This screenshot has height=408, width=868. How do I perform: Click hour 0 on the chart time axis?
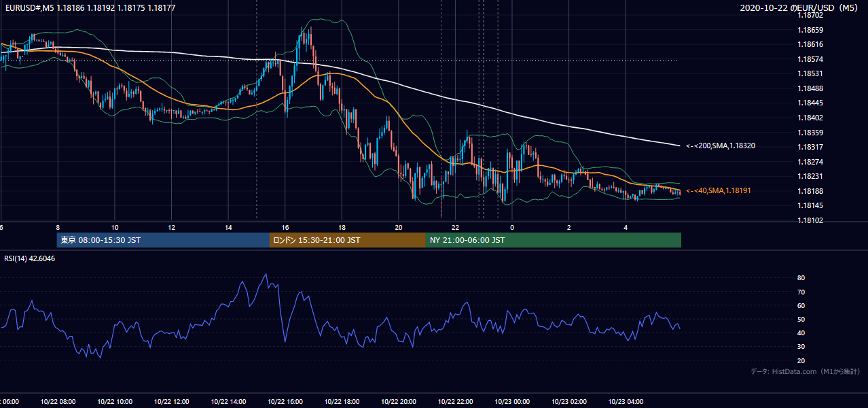(x=512, y=227)
